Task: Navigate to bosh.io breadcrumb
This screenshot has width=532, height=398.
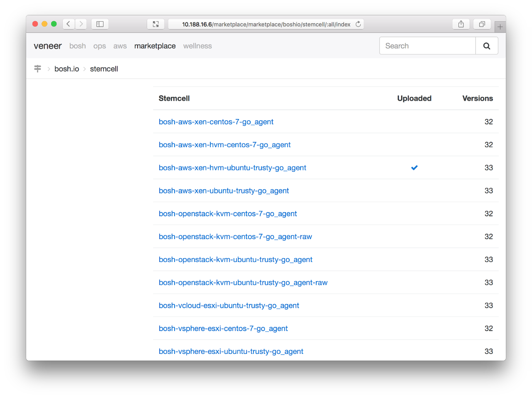Action: (x=66, y=69)
